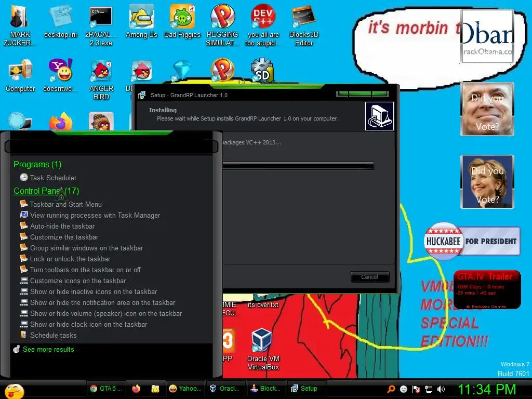
Task: Select Show or hide volume (speaker) icon
Action: tap(106, 313)
